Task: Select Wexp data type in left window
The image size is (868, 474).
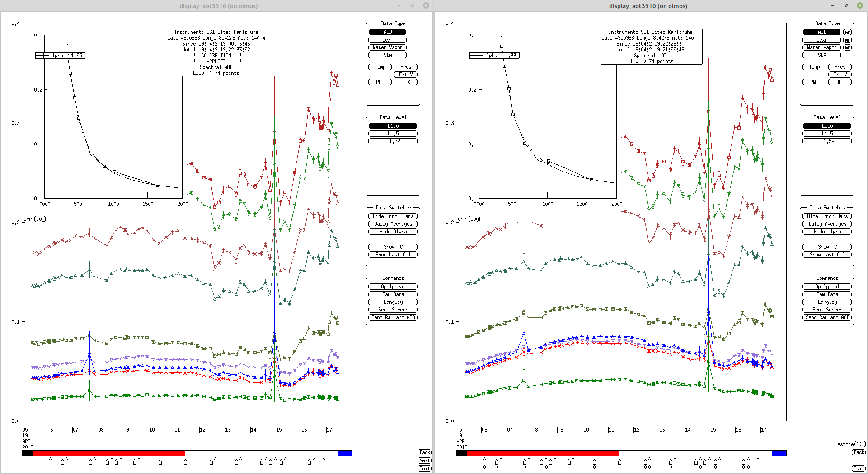Action: (388, 40)
